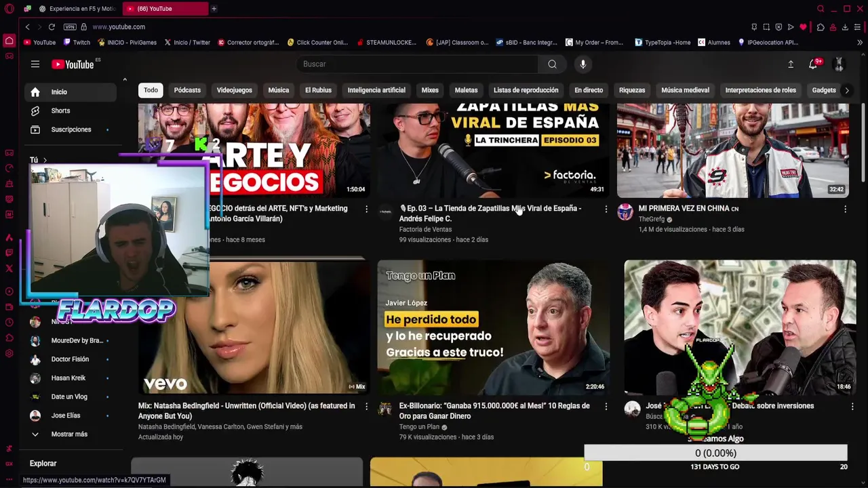The height and width of the screenshot is (488, 868).
Task: Click the heart bookmark icon
Action: pos(803,27)
